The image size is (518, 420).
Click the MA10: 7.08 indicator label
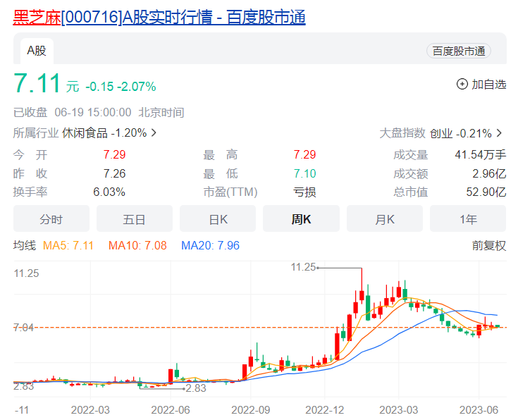click(x=137, y=245)
